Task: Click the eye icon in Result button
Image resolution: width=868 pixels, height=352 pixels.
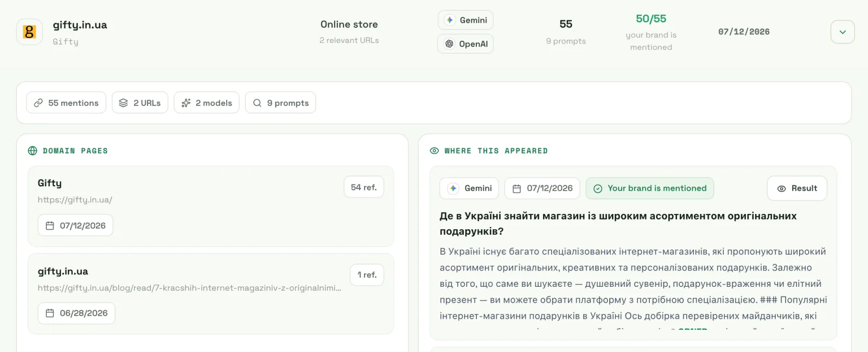Action: (782, 188)
